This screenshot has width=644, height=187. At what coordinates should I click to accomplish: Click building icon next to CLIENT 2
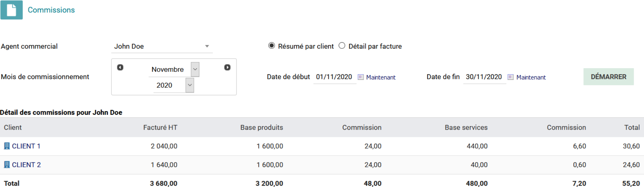[x=7, y=165]
